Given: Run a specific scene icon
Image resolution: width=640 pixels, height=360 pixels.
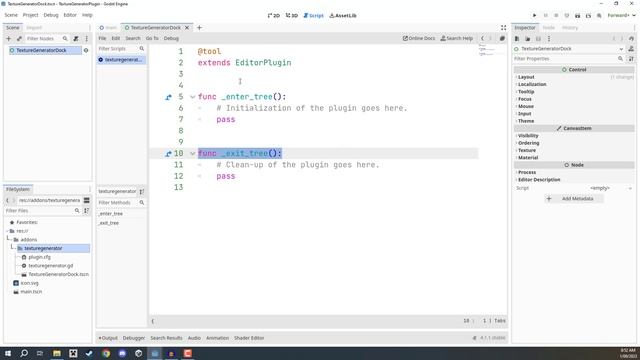Looking at the screenshot, I should click(588, 16).
